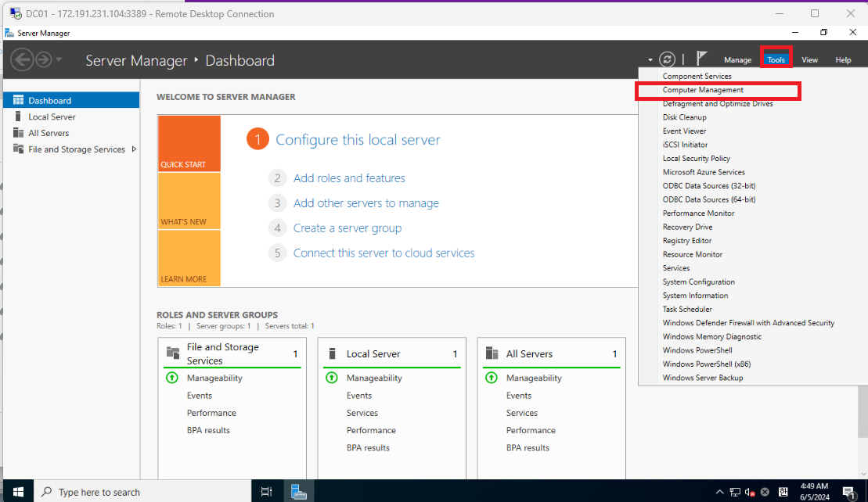Click BPA results in Local Server tile
This screenshot has height=502, width=868.
(x=368, y=448)
